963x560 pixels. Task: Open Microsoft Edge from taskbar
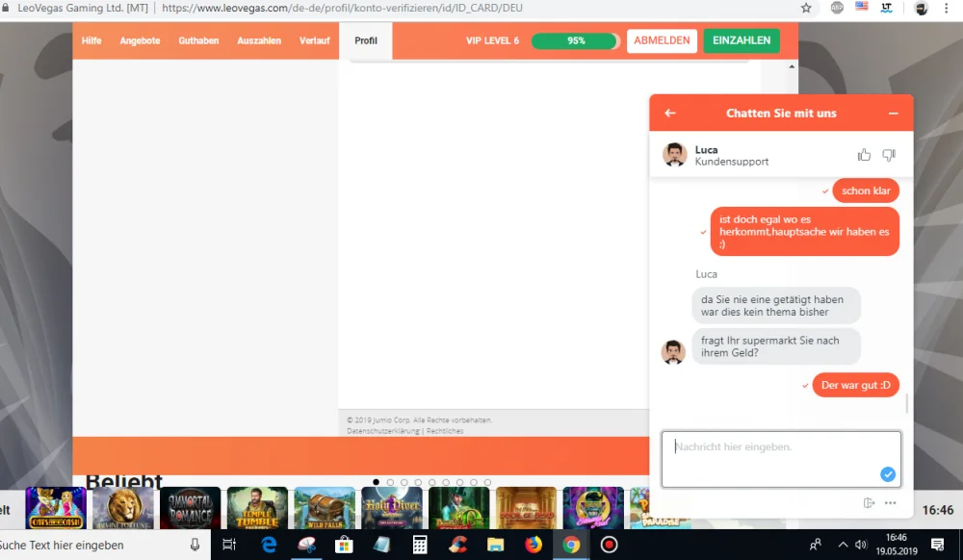click(269, 545)
